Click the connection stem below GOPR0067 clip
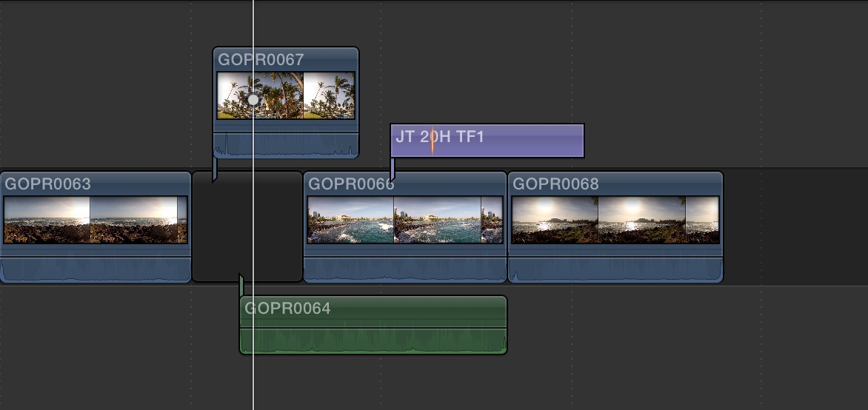 215,169
